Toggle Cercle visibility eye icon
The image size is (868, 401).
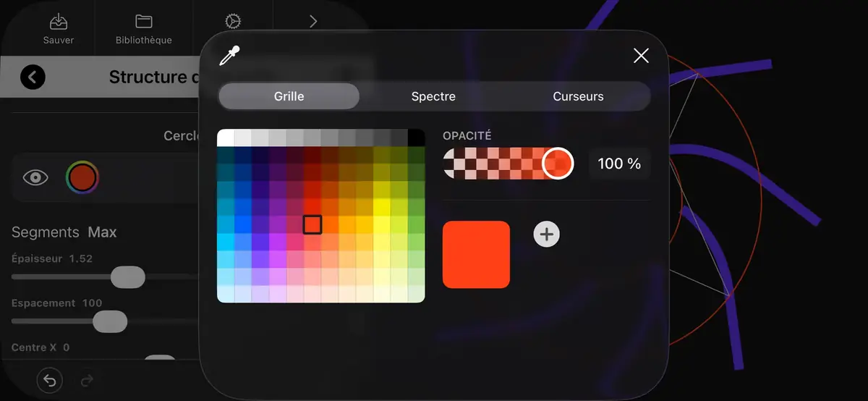tap(35, 177)
